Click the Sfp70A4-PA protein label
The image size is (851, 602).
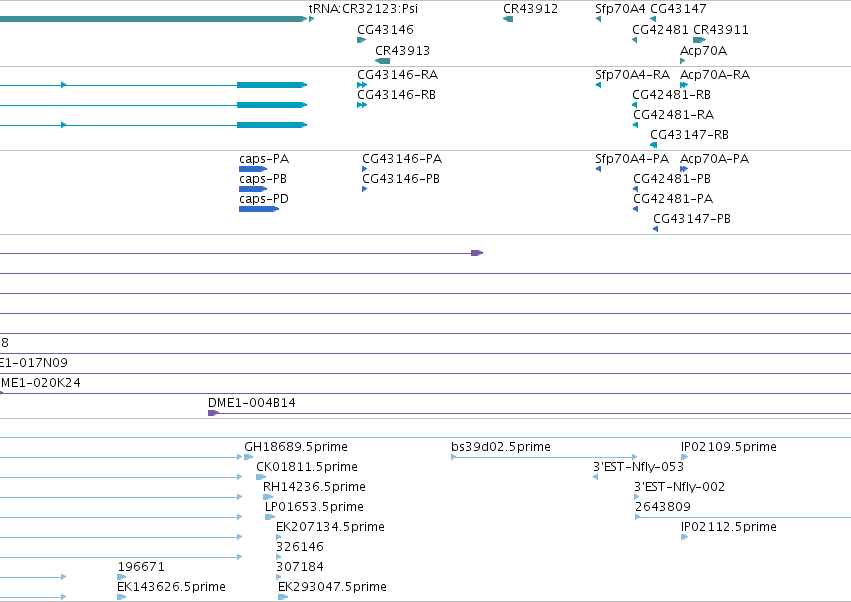[x=632, y=159]
